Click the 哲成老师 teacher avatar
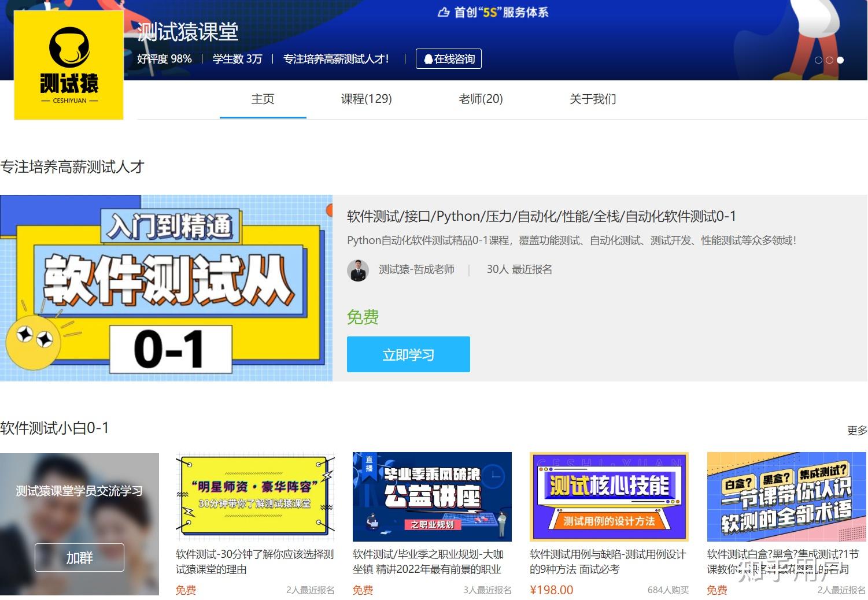 pos(358,270)
